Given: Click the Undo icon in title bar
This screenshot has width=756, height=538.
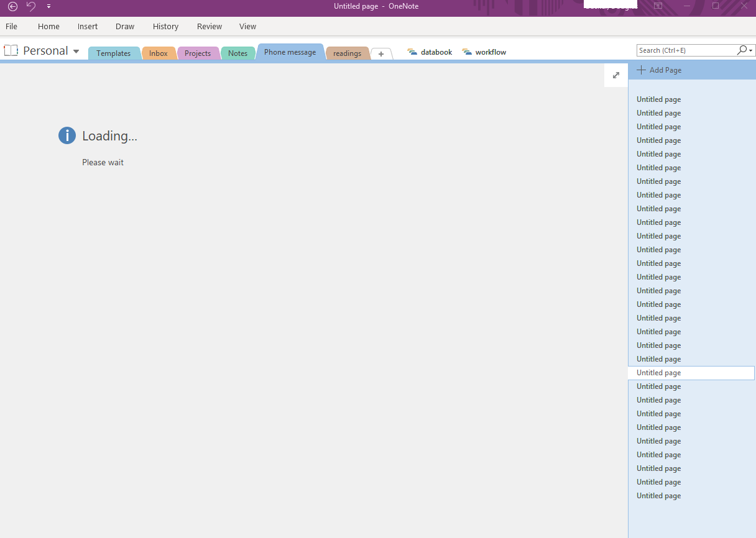Looking at the screenshot, I should [x=31, y=6].
